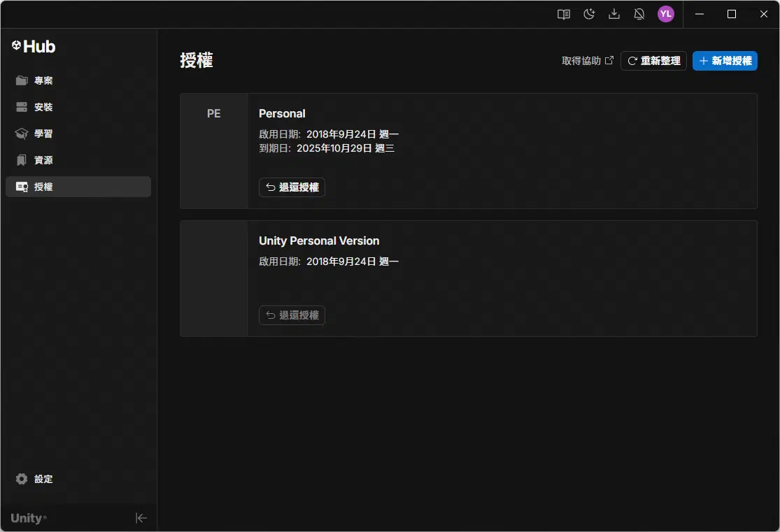Open 設定 settings at bottom of sidebar

click(34, 479)
